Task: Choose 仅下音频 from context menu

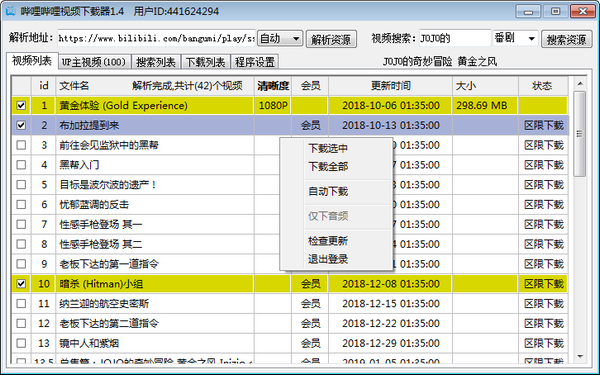Action: click(x=328, y=216)
